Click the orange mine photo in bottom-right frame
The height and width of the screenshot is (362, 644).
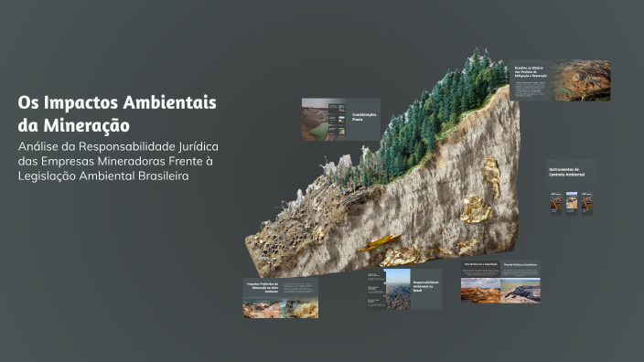480,291
